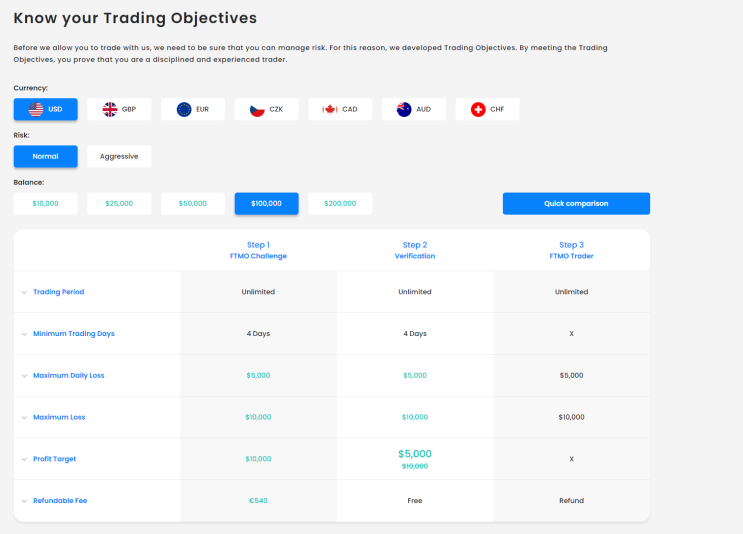Image resolution: width=743 pixels, height=534 pixels.
Task: Click the Maximum Daily Loss label
Action: tap(69, 375)
